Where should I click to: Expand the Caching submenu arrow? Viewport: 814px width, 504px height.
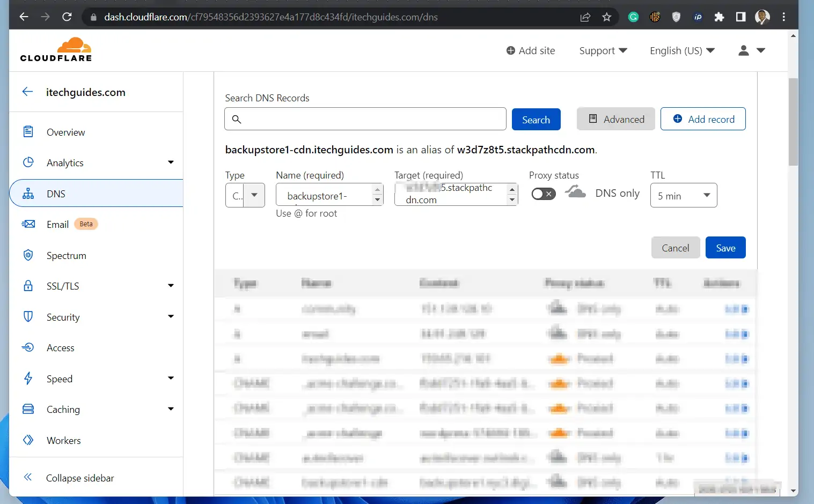click(171, 409)
